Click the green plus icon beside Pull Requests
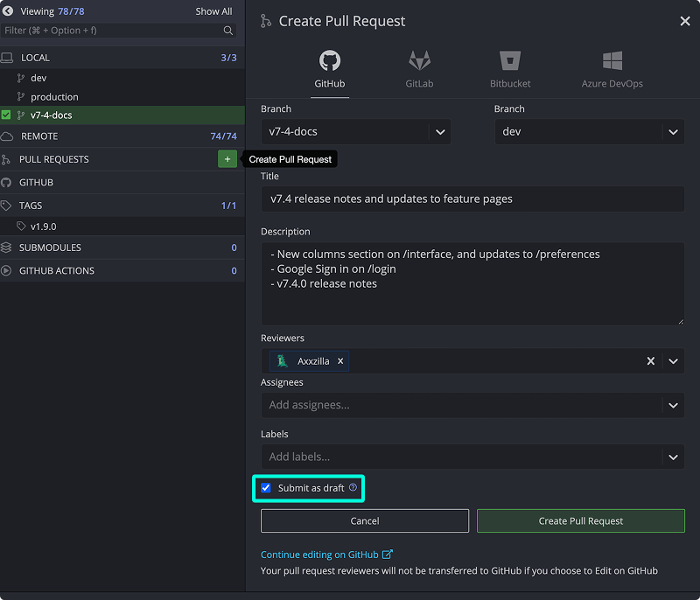The width and height of the screenshot is (700, 600). click(x=227, y=159)
